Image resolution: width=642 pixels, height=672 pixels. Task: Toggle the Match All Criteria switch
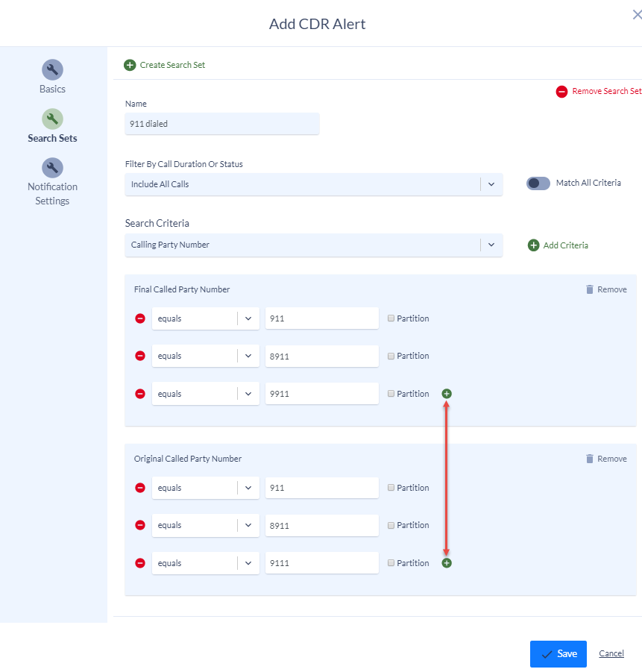538,183
